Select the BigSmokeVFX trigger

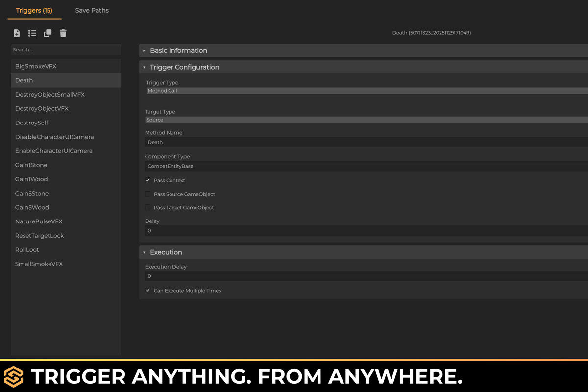point(36,66)
